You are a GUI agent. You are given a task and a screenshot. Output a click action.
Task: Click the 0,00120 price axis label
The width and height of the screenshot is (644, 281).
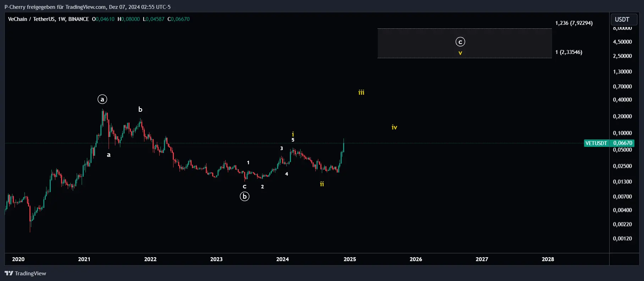click(x=622, y=238)
